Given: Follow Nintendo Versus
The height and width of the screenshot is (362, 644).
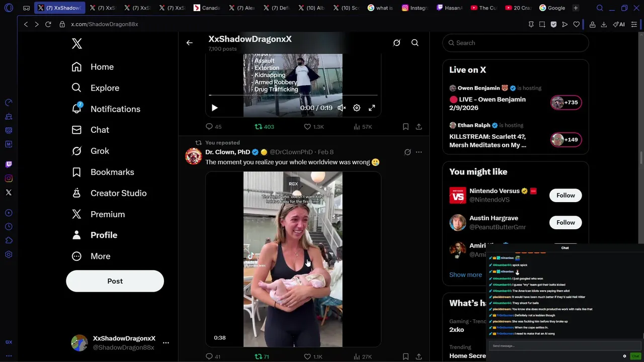Looking at the screenshot, I should tap(566, 195).
